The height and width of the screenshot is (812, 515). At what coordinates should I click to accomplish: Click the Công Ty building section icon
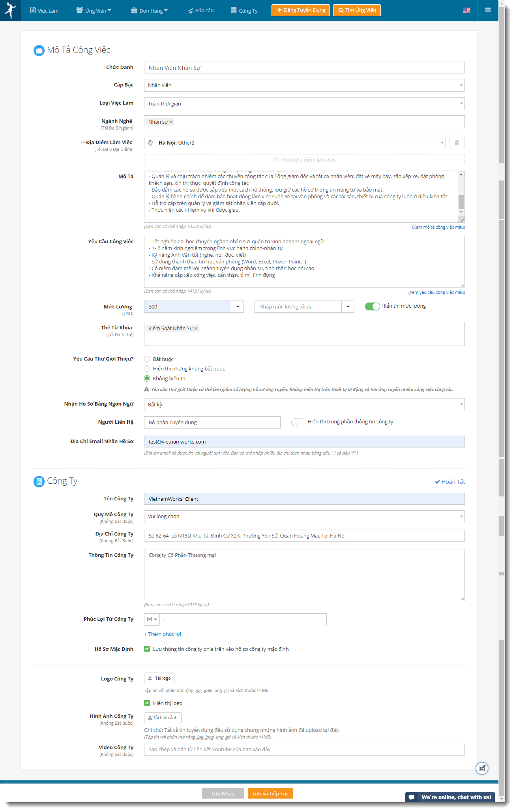39,481
